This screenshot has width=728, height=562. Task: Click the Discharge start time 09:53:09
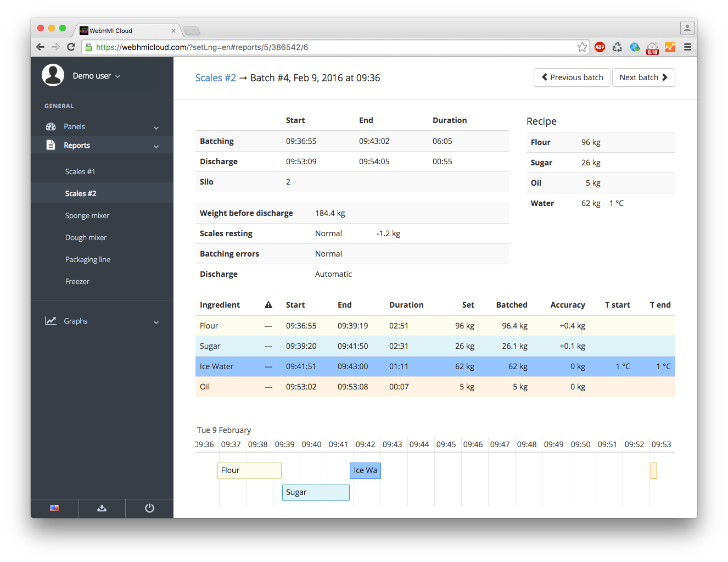[301, 162]
